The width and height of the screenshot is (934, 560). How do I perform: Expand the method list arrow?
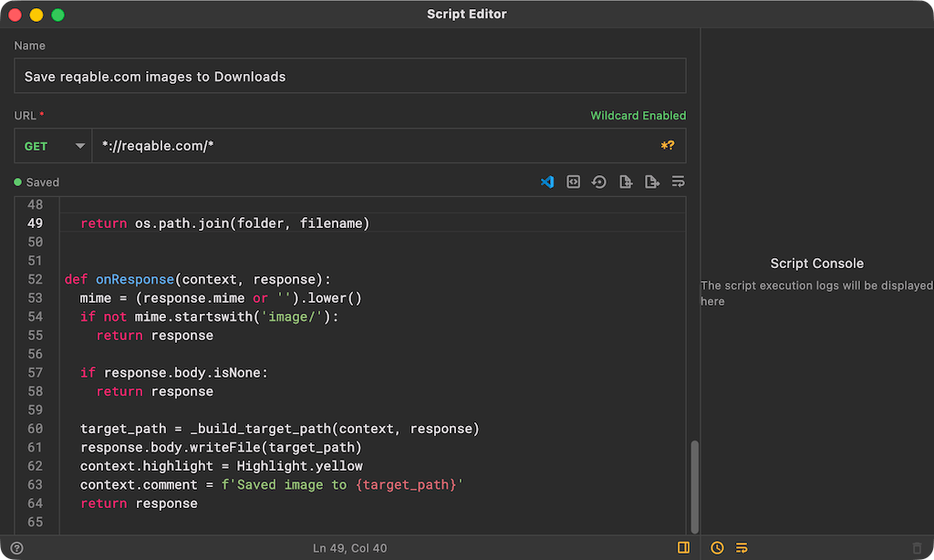pyautogui.click(x=80, y=146)
